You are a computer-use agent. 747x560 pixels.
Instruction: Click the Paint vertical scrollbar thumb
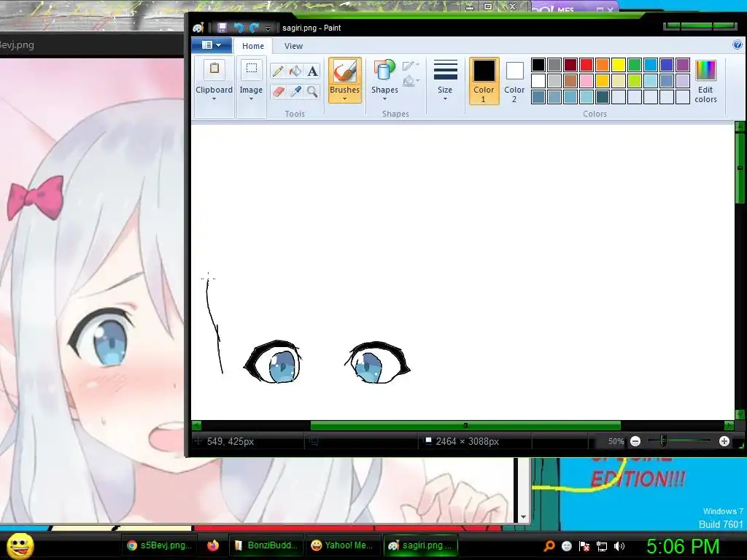click(x=740, y=168)
